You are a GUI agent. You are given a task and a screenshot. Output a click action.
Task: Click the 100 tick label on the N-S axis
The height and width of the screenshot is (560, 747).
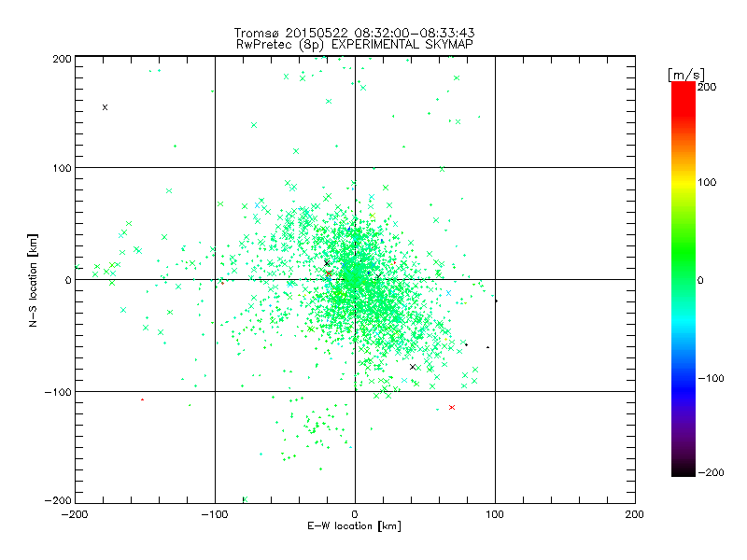click(62, 168)
